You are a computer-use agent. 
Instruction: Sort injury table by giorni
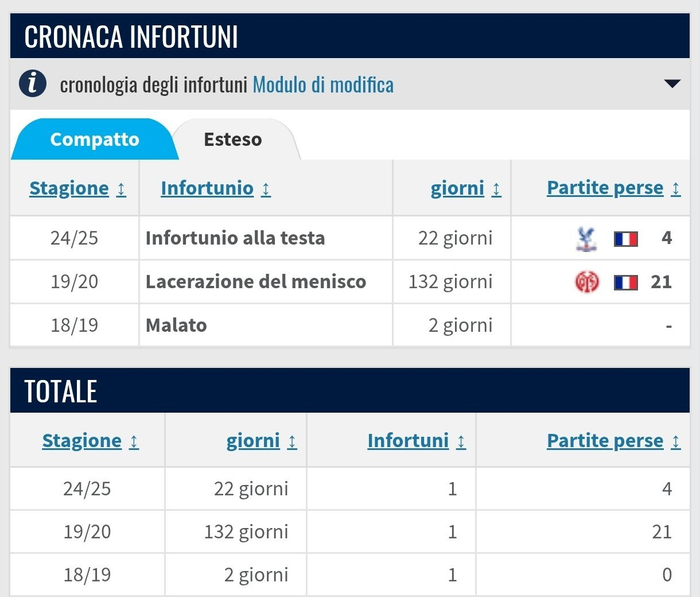465,188
